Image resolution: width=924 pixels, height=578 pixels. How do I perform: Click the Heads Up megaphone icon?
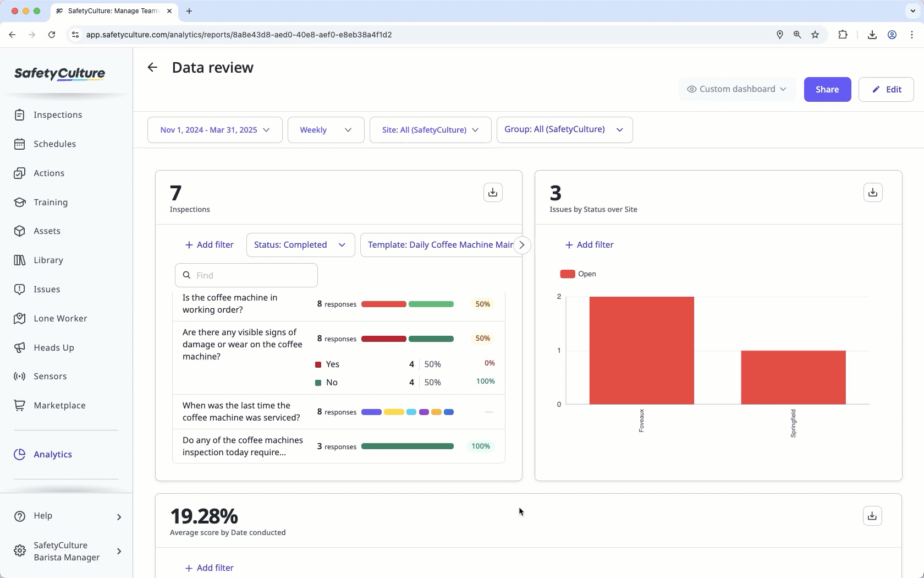[x=20, y=347]
